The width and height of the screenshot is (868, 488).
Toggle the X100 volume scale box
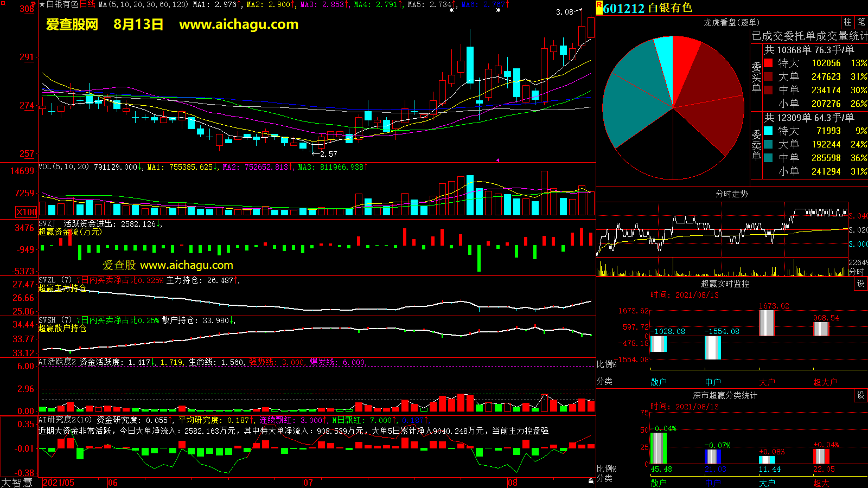(x=26, y=212)
